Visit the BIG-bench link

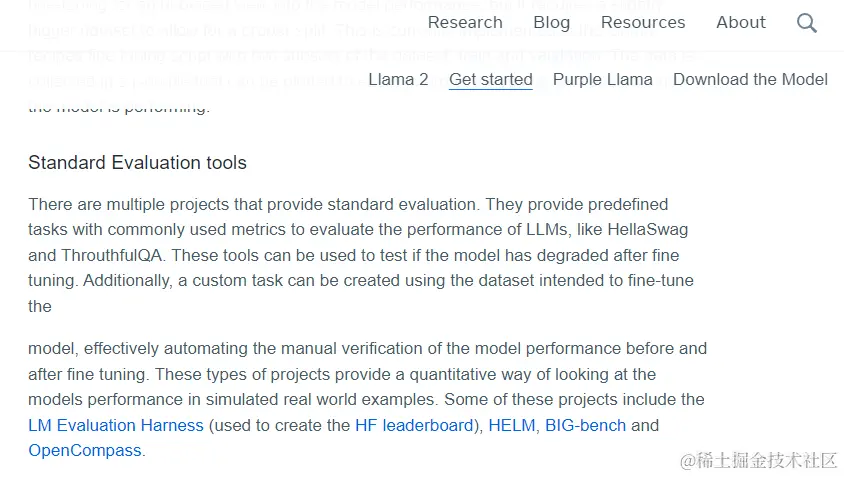coord(585,425)
